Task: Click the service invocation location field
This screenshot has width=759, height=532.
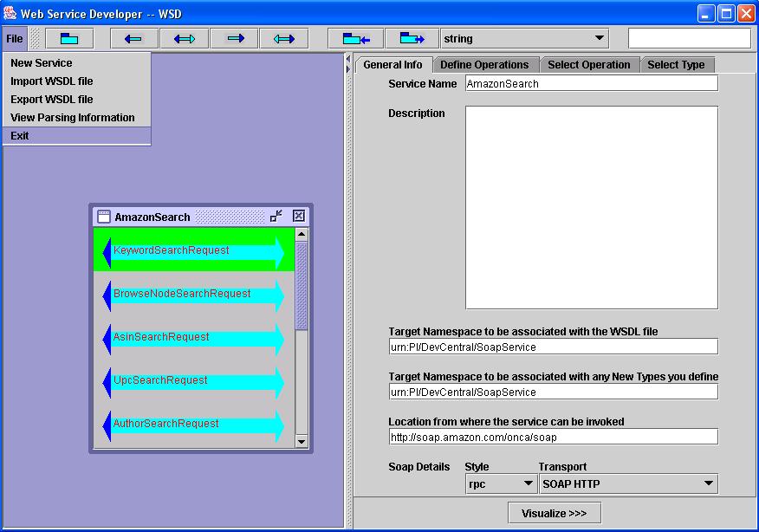Action: pos(554,437)
